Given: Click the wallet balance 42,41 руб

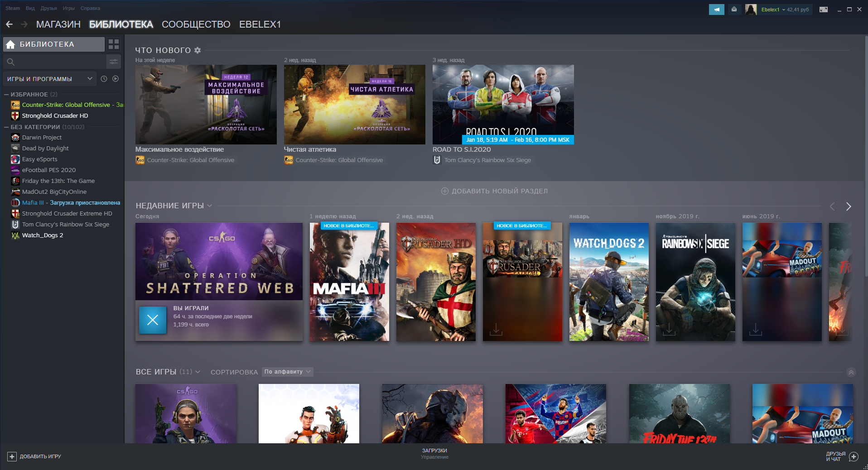Looking at the screenshot, I should click(x=798, y=10).
